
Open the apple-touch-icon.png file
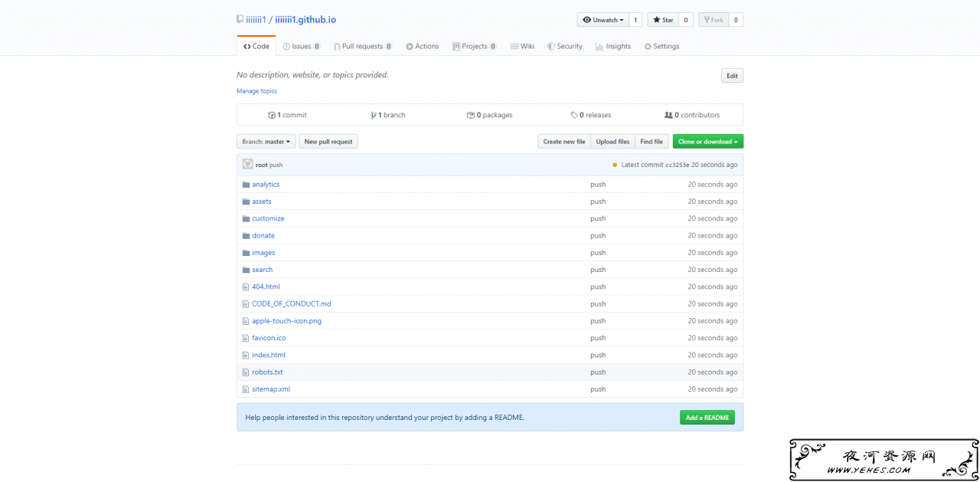coord(287,321)
